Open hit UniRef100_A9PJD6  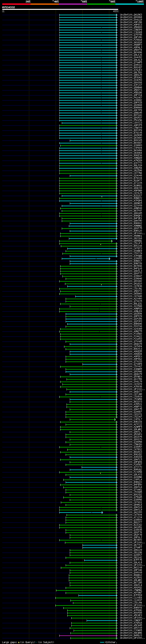coord(131,22)
